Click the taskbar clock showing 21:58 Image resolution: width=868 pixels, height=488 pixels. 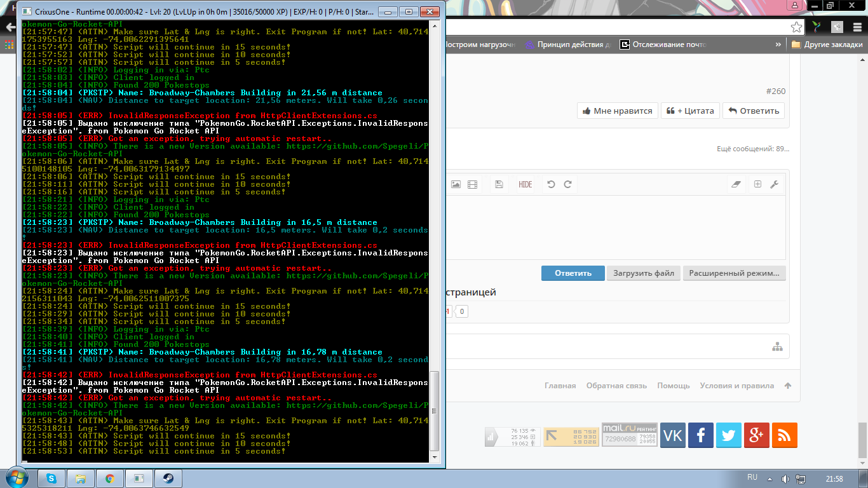click(834, 478)
